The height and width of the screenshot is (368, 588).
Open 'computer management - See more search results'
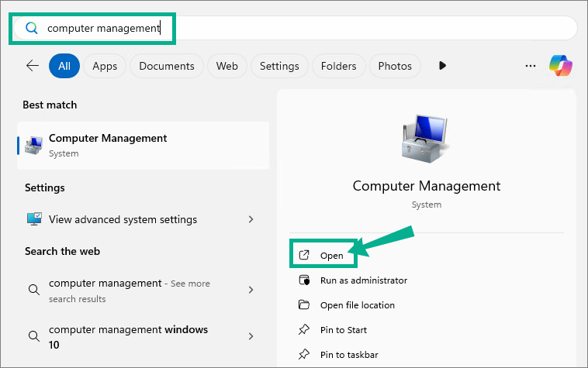point(144,291)
